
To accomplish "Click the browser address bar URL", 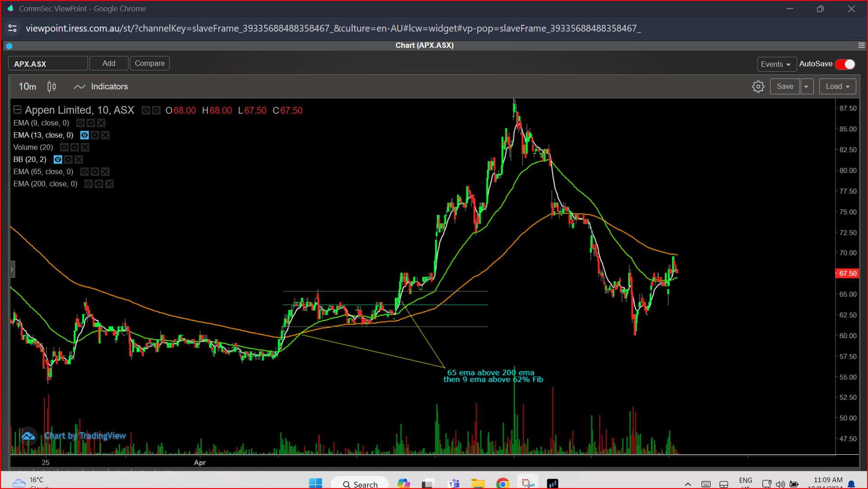I will [333, 28].
